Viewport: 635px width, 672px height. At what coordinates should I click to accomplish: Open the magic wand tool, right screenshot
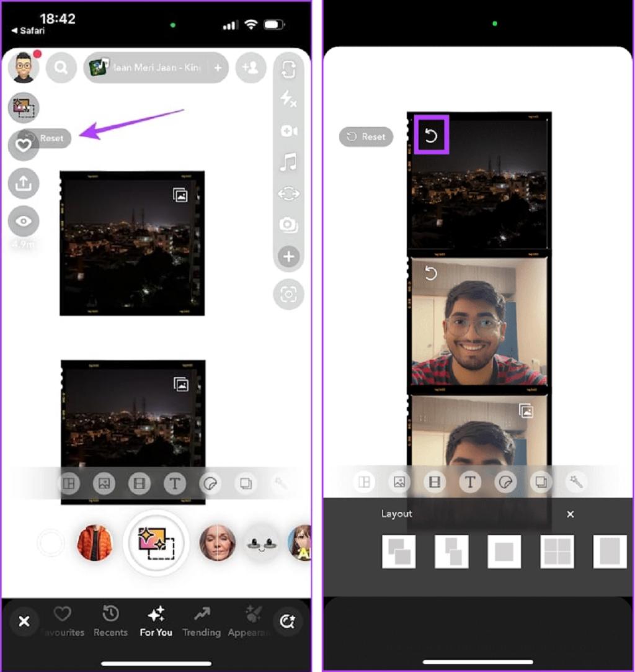click(x=576, y=482)
